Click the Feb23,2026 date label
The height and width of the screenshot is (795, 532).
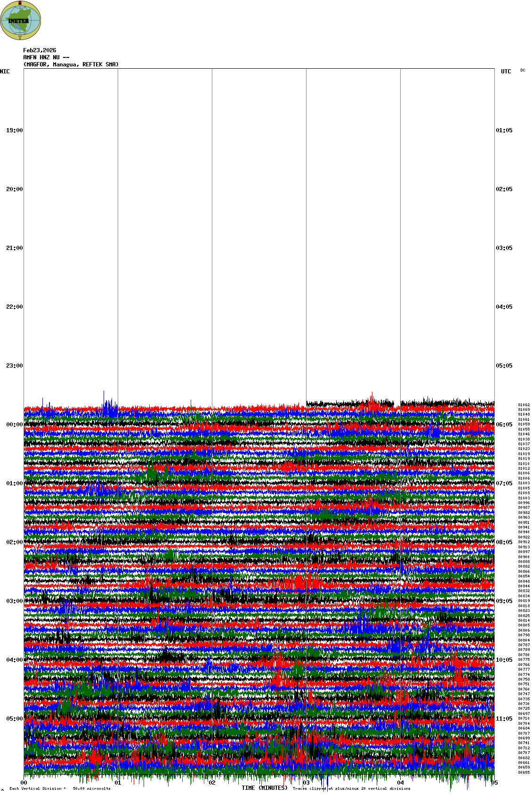[40, 50]
